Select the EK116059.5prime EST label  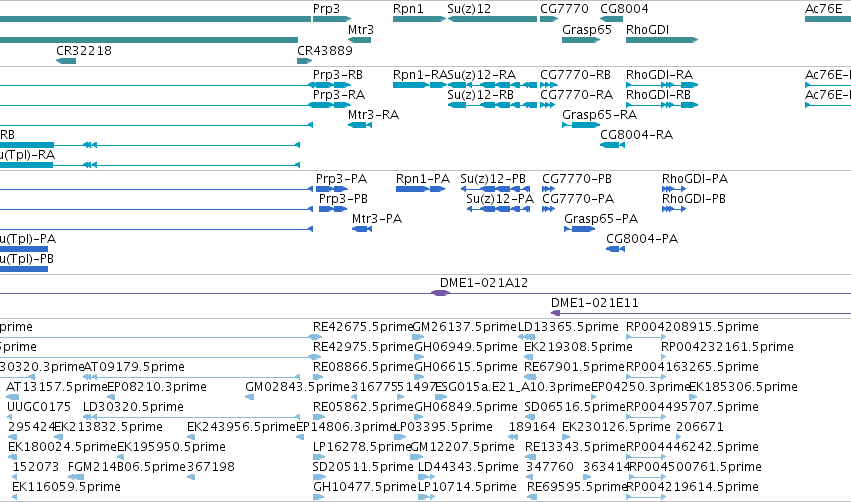tap(66, 488)
